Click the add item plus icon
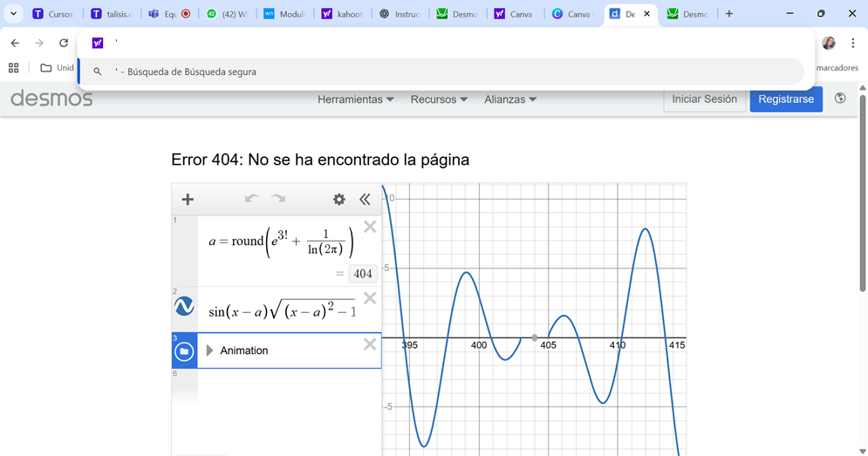Image resolution: width=868 pixels, height=456 pixels. [188, 200]
